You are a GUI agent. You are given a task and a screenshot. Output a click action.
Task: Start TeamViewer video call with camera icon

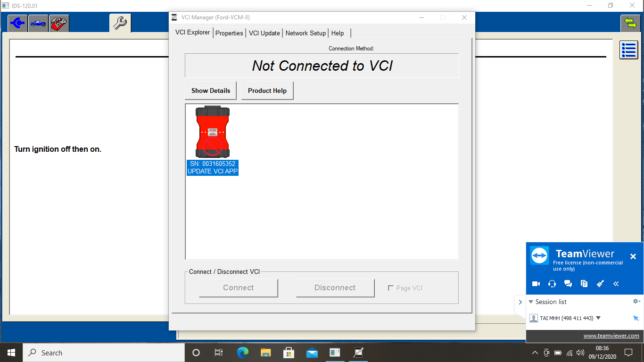536,284
